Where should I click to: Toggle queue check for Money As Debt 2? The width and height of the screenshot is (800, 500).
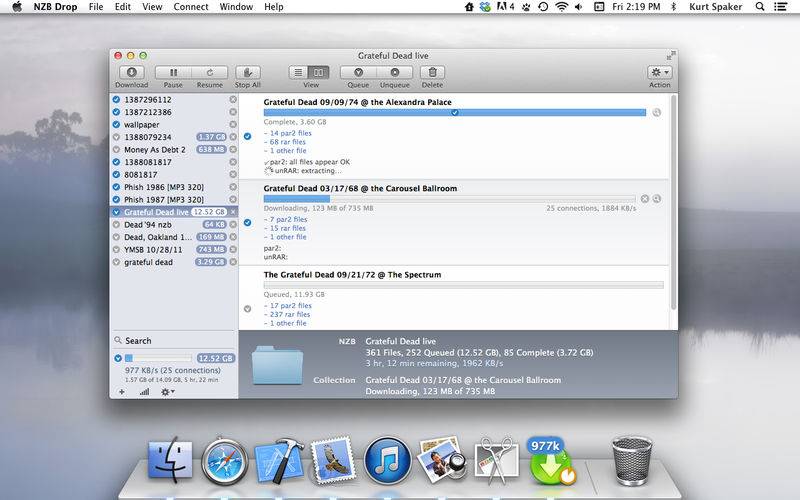pyautogui.click(x=117, y=149)
